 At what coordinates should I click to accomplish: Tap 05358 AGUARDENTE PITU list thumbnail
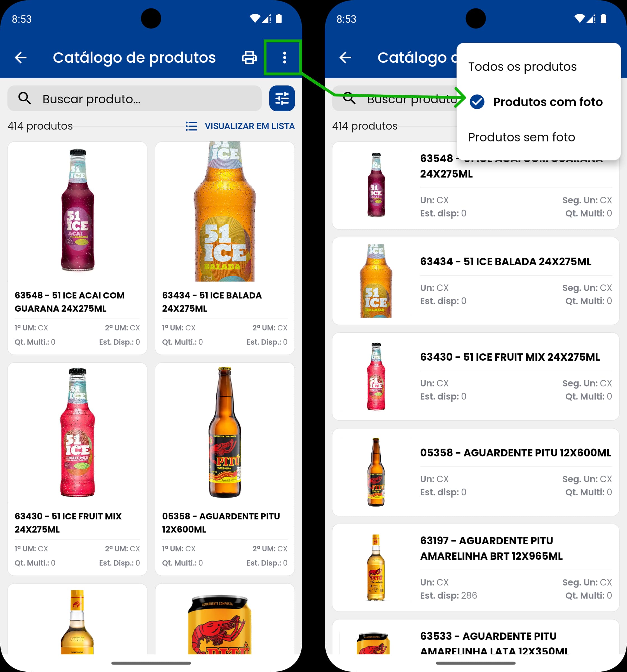coord(376,472)
